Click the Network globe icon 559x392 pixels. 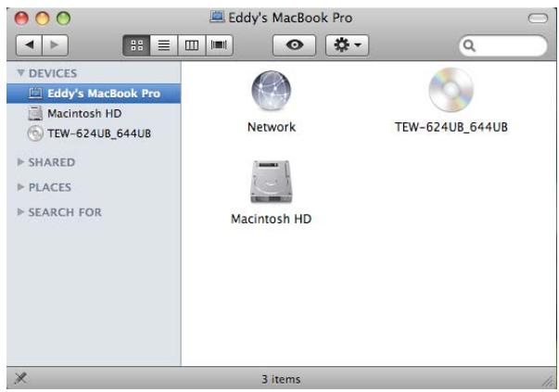[x=271, y=91]
